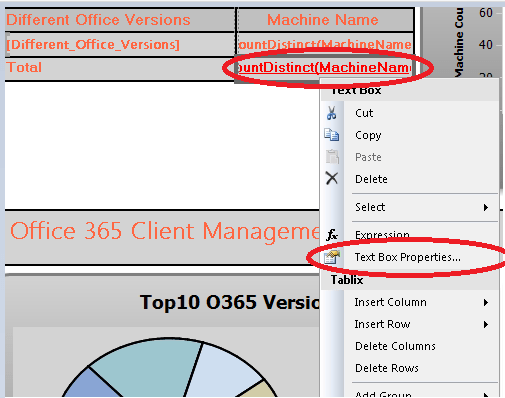Open Text Box Properties dialog entry
Image resolution: width=505 pixels, height=398 pixels.
tap(407, 257)
